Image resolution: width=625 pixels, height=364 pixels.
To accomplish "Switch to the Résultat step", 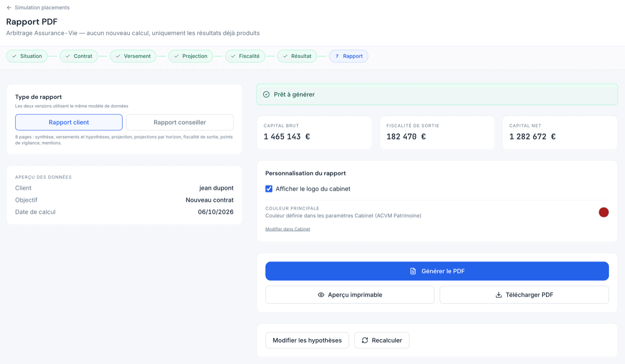I will pyautogui.click(x=297, y=56).
